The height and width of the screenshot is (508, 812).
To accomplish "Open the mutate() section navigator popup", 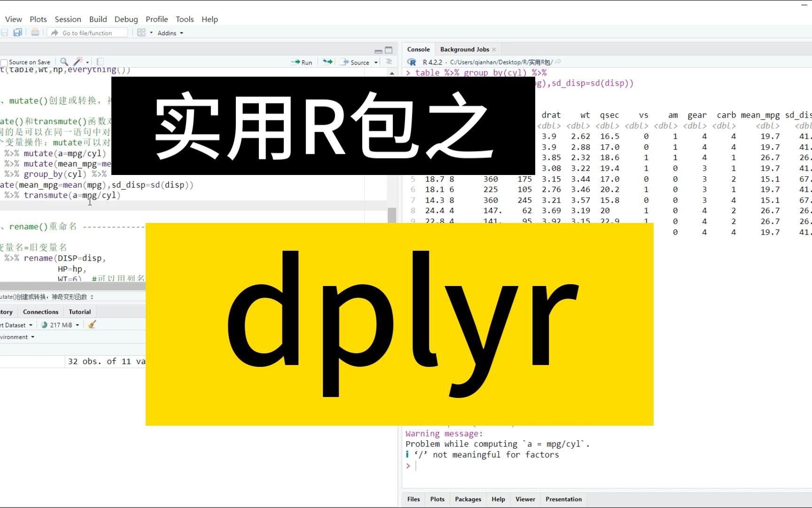I will (x=47, y=297).
